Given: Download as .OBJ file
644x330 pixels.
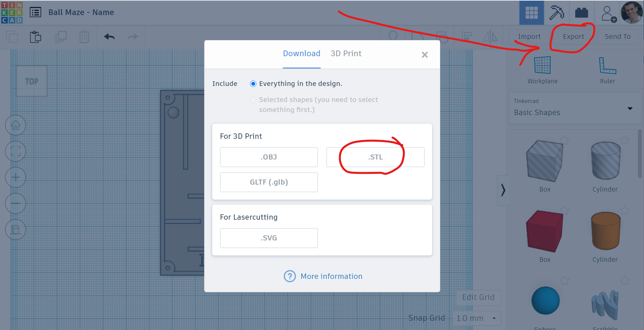Looking at the screenshot, I should (x=269, y=157).
